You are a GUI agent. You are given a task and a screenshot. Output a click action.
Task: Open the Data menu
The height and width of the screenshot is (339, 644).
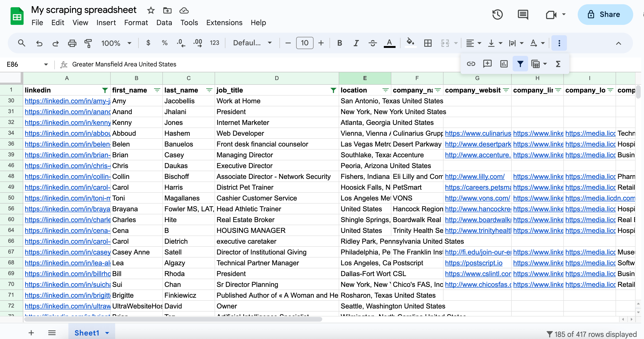(x=164, y=23)
